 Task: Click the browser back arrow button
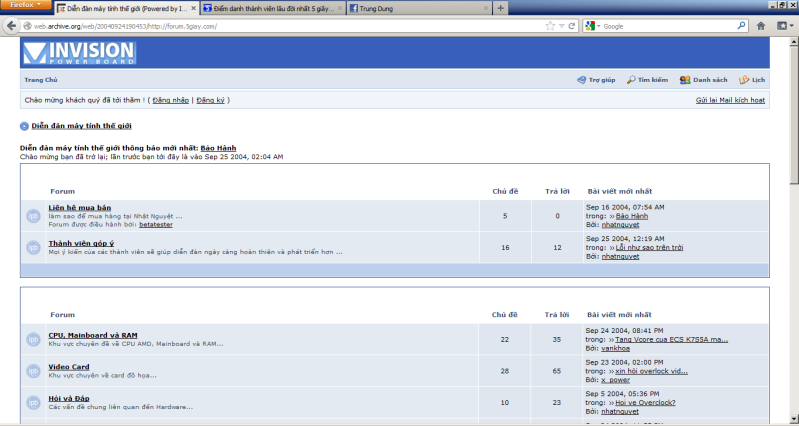coord(12,26)
